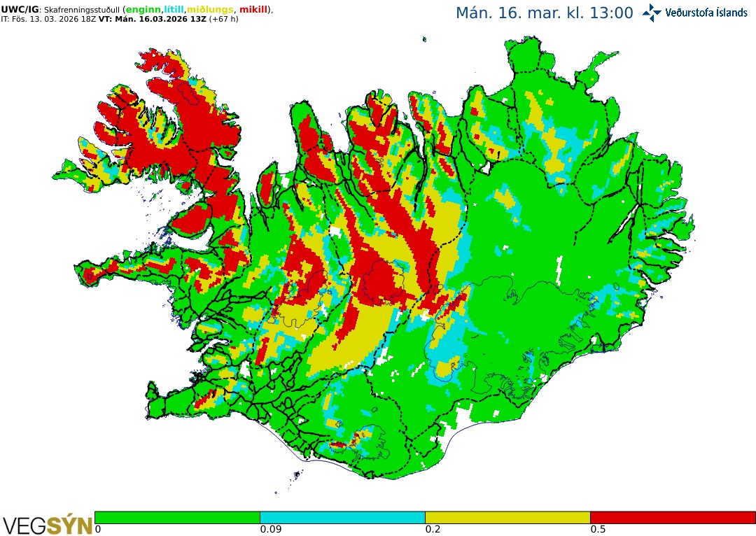
Task: Click the word Skafrenningsstuðull
Action: click(81, 10)
